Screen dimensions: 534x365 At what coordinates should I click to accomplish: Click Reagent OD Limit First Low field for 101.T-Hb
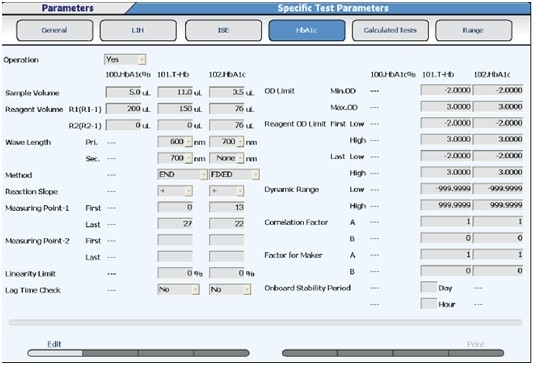click(x=446, y=123)
